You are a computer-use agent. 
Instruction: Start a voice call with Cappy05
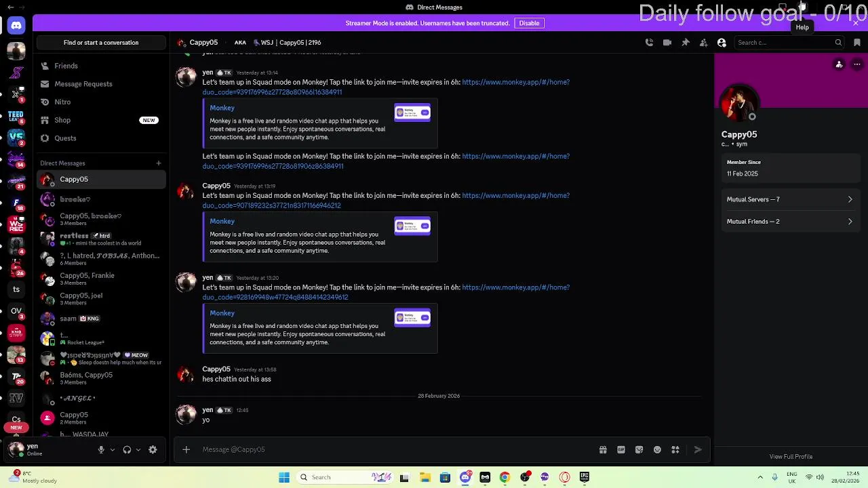(x=649, y=43)
